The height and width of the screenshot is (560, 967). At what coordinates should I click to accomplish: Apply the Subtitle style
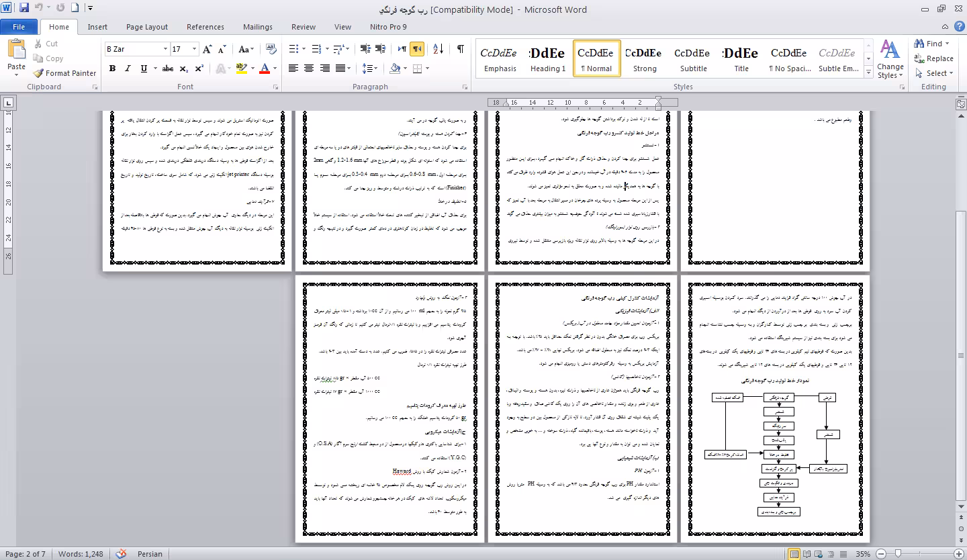tap(693, 58)
